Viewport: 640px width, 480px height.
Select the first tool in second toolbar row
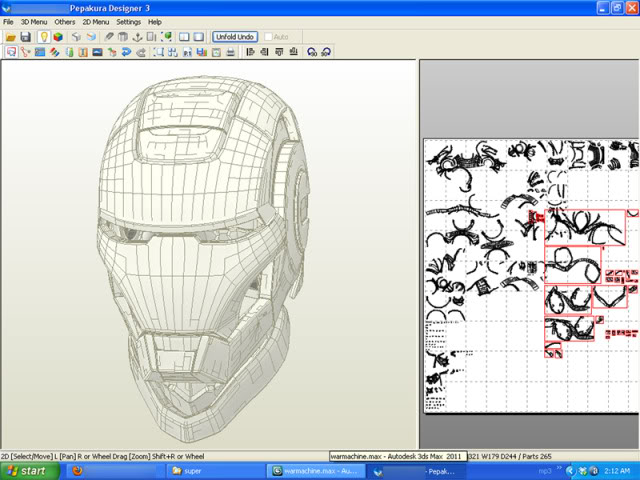click(9, 52)
